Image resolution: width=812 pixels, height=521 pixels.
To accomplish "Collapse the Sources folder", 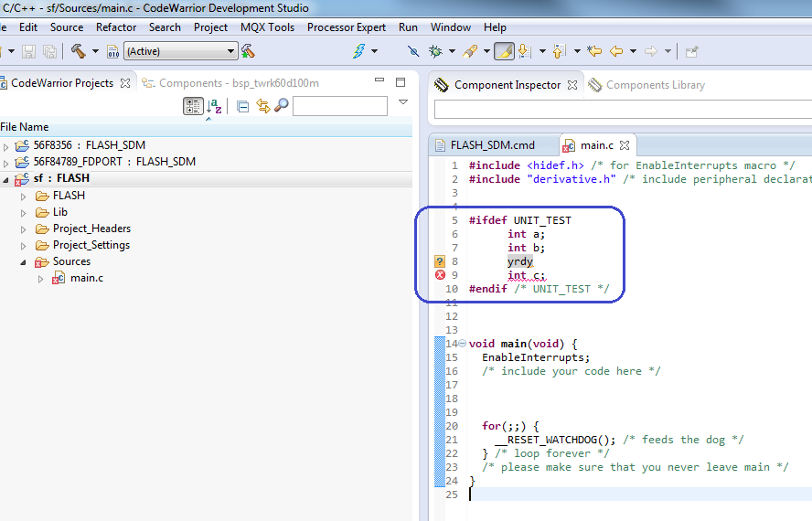I will tap(23, 262).
